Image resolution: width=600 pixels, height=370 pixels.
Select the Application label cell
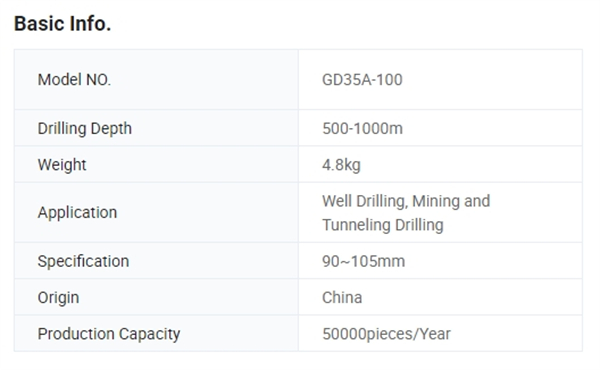[156, 212]
